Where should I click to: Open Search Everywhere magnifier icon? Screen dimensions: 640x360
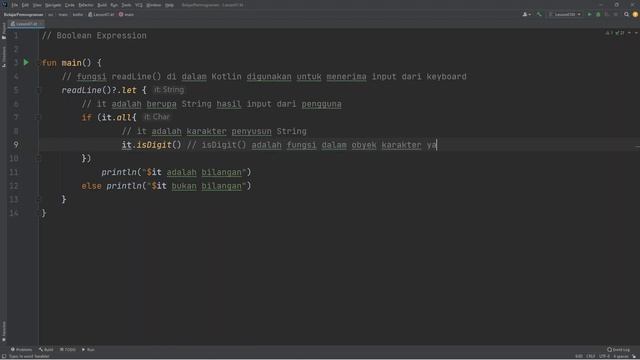(x=627, y=15)
